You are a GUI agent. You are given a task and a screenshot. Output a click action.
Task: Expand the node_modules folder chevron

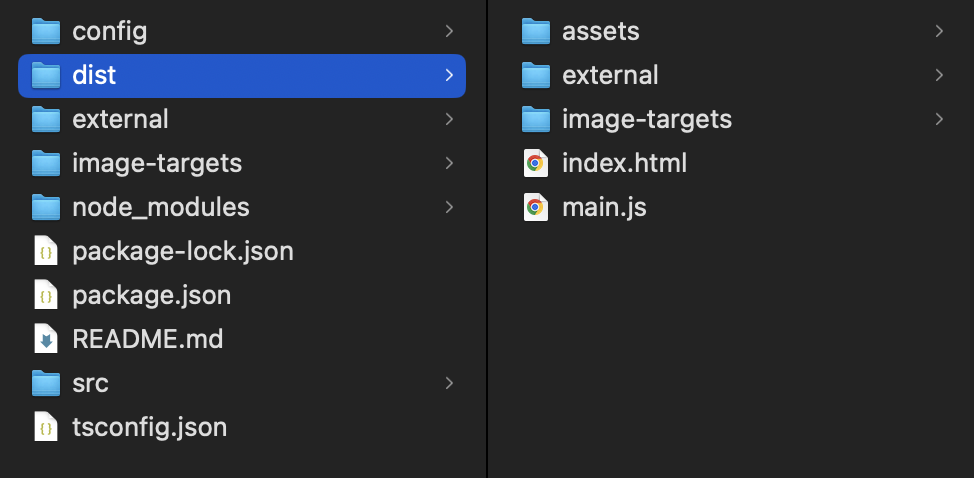[450, 207]
